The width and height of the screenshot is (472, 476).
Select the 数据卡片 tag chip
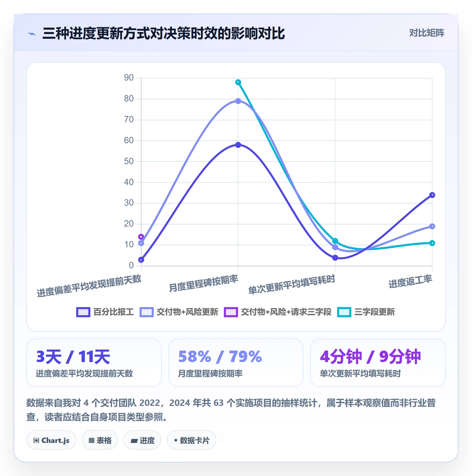tap(191, 440)
